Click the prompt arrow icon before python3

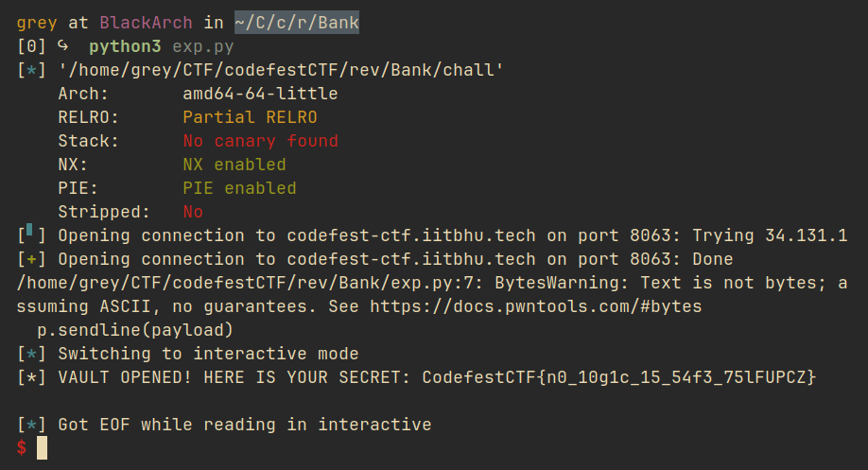(63, 46)
